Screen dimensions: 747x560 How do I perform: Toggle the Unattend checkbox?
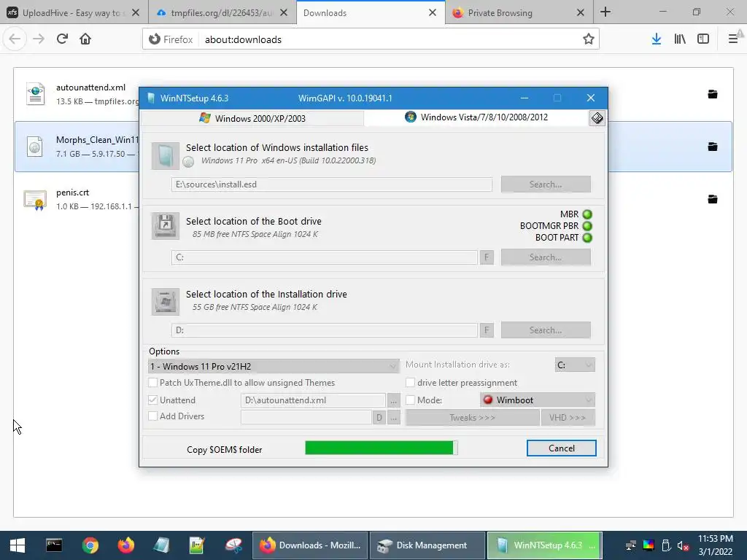click(153, 400)
